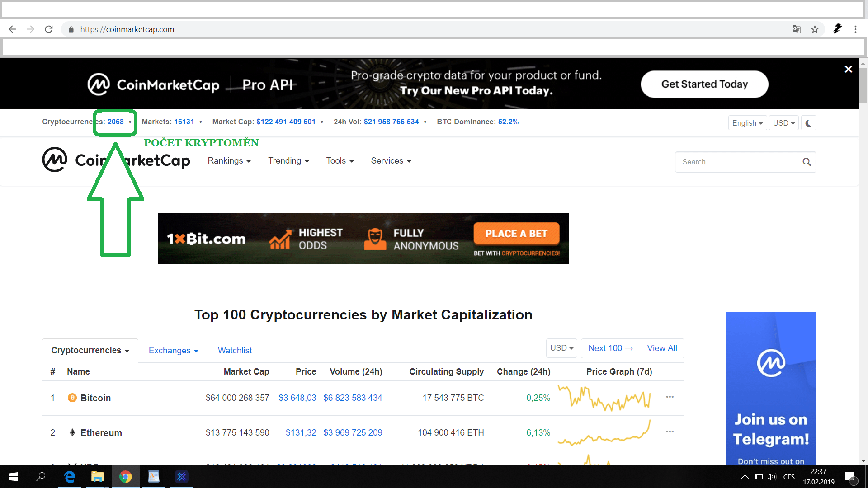Open the blue X taskbar app
The height and width of the screenshot is (488, 868).
(182, 477)
